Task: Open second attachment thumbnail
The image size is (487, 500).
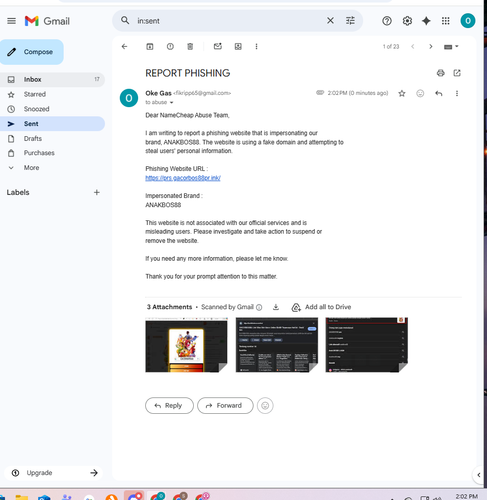Action: click(277, 345)
